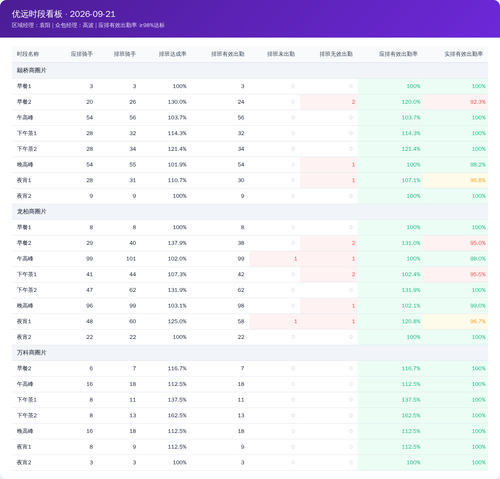Click the 120.0% 应排有效出勤率 cell

pos(391,102)
